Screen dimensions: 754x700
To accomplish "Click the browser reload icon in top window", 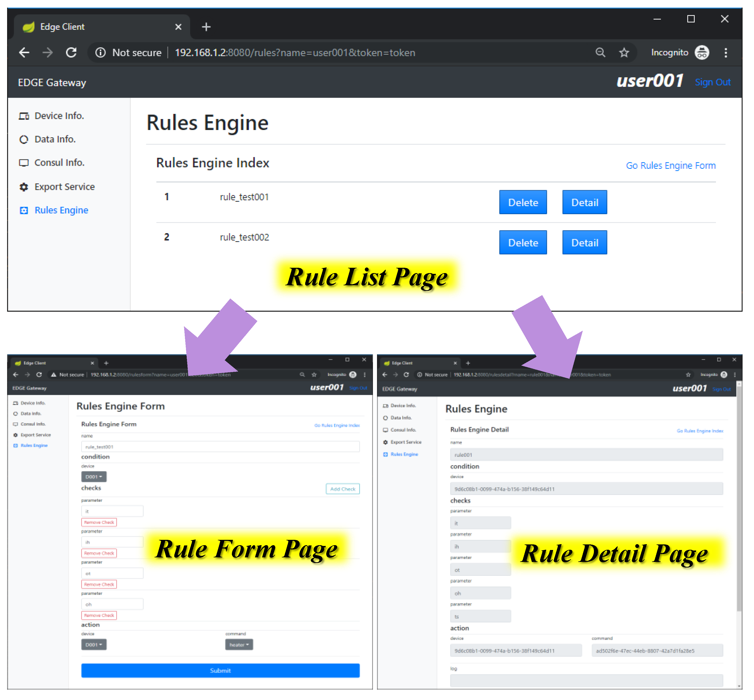I will (71, 52).
